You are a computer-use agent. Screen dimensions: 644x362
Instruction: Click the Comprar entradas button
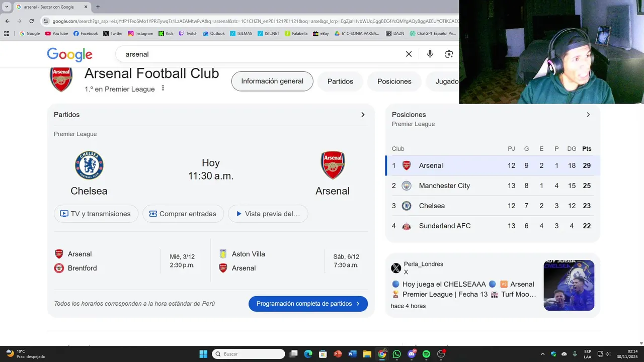point(183,214)
